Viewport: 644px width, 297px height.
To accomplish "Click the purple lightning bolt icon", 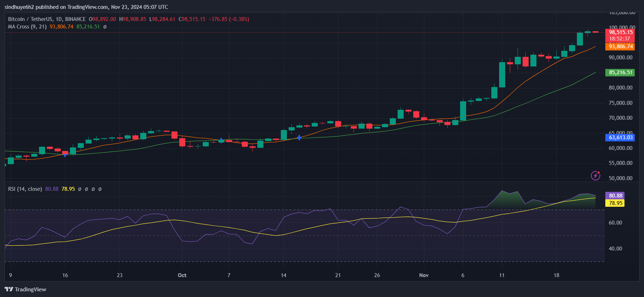I will click(x=595, y=175).
